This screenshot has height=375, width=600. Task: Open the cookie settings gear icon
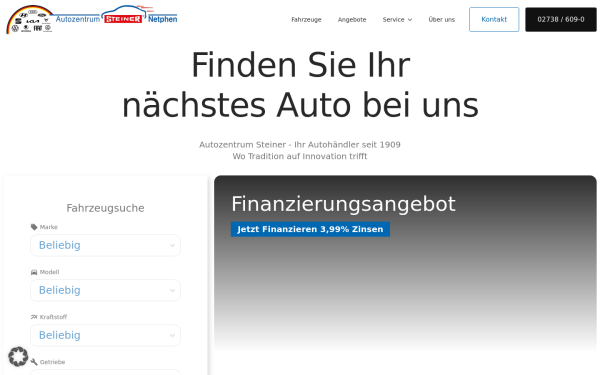(x=18, y=357)
